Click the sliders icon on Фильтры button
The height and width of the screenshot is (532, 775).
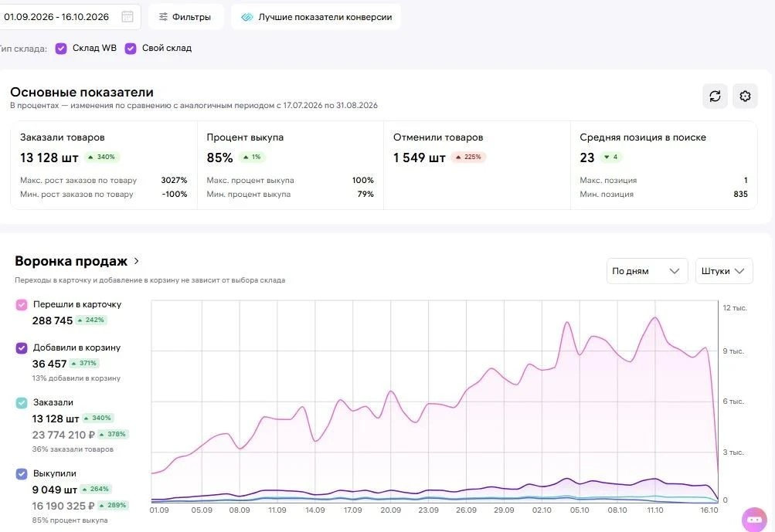[163, 17]
